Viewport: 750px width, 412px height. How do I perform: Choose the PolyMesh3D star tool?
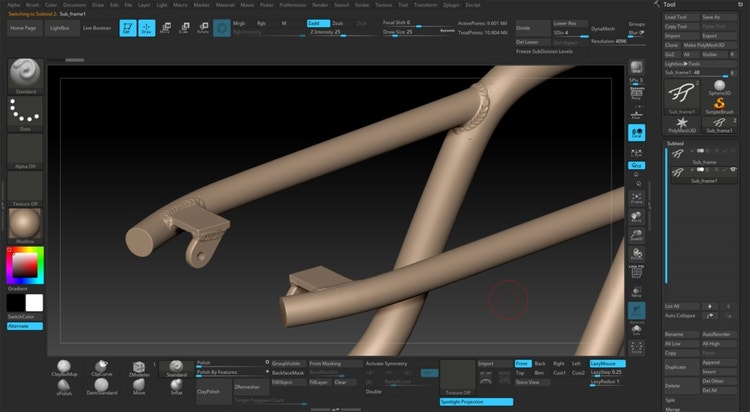(681, 119)
